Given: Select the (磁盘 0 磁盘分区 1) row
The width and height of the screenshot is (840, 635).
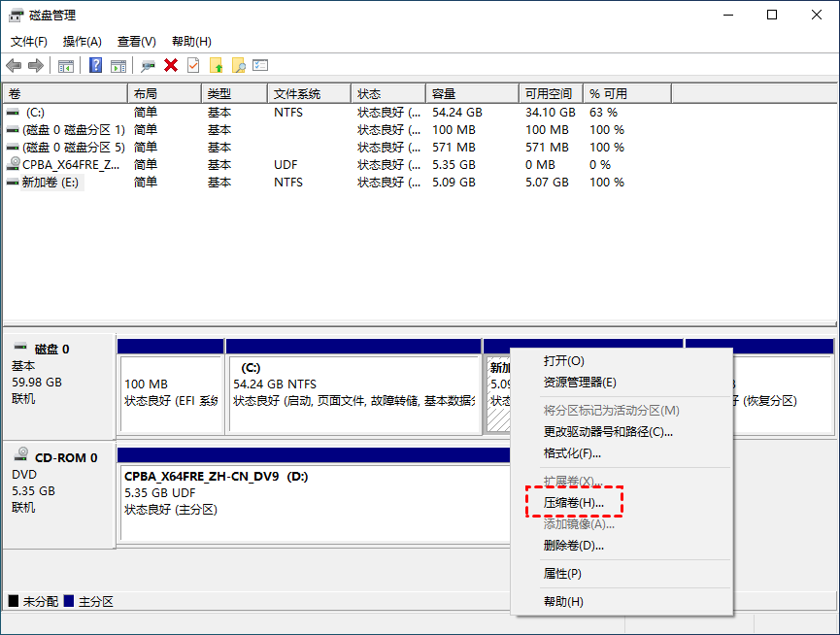Looking at the screenshot, I should tap(338, 130).
